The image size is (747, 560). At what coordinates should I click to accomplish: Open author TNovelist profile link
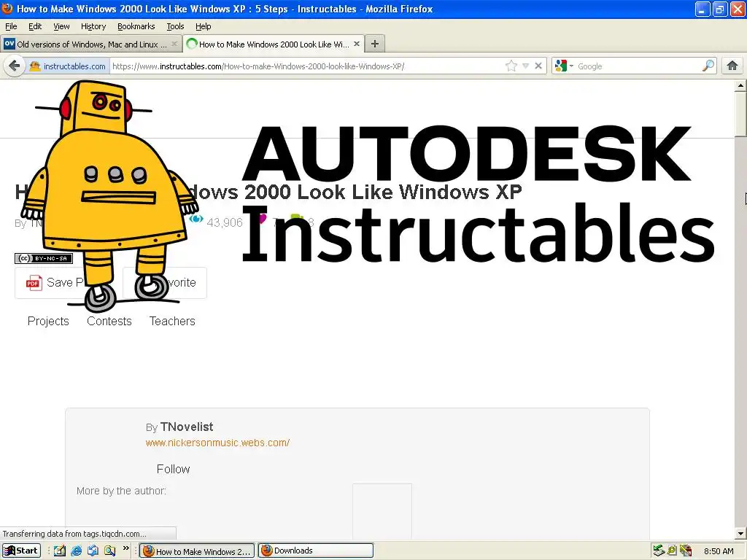[186, 427]
